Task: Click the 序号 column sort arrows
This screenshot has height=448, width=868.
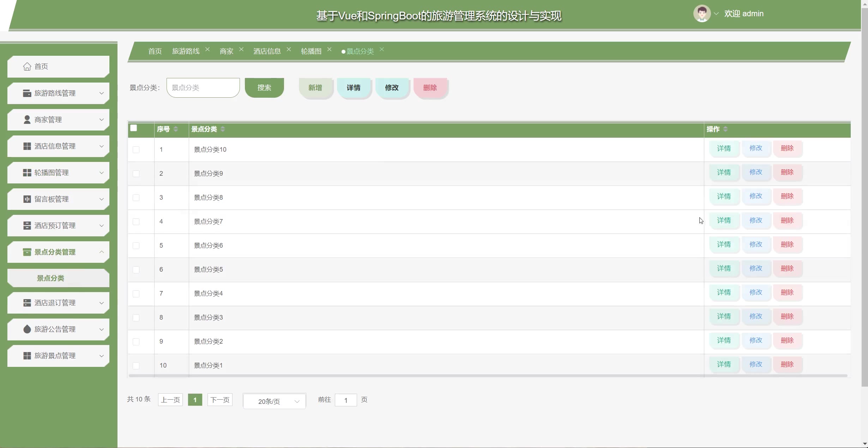Action: coord(176,129)
